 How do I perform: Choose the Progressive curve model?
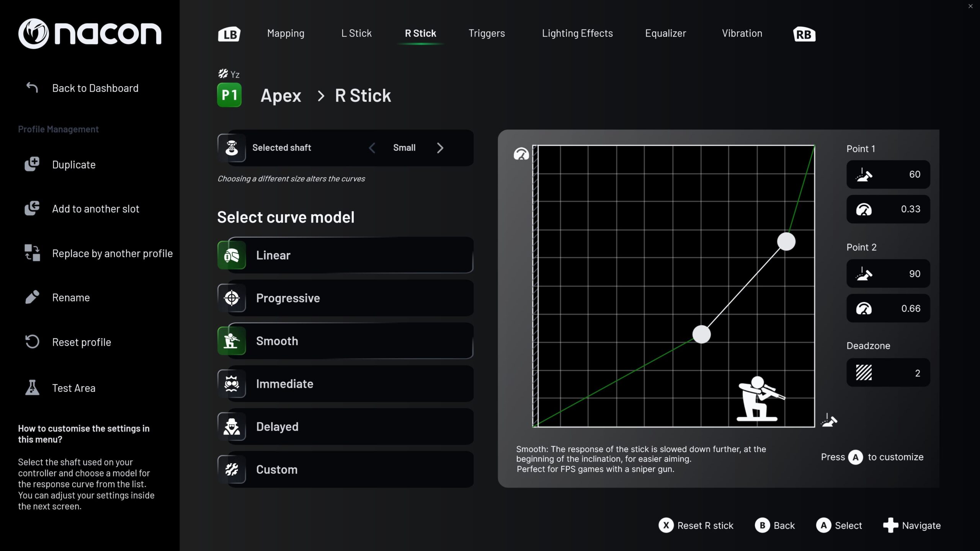tap(345, 298)
